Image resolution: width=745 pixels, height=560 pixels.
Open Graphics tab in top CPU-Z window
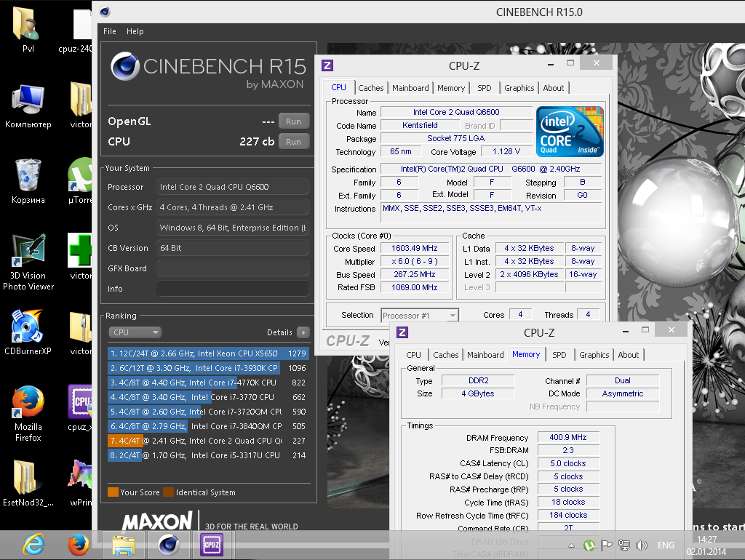click(519, 88)
